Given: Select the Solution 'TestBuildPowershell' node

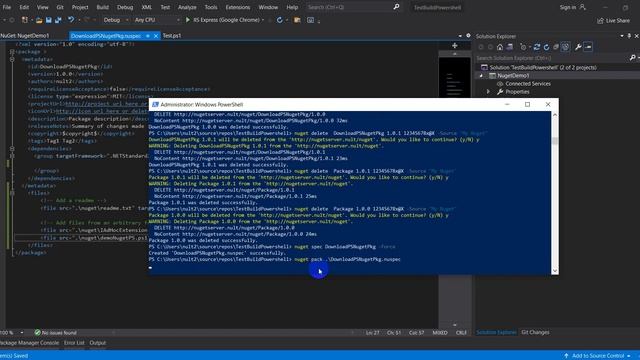Looking at the screenshot, I should click(x=543, y=67).
